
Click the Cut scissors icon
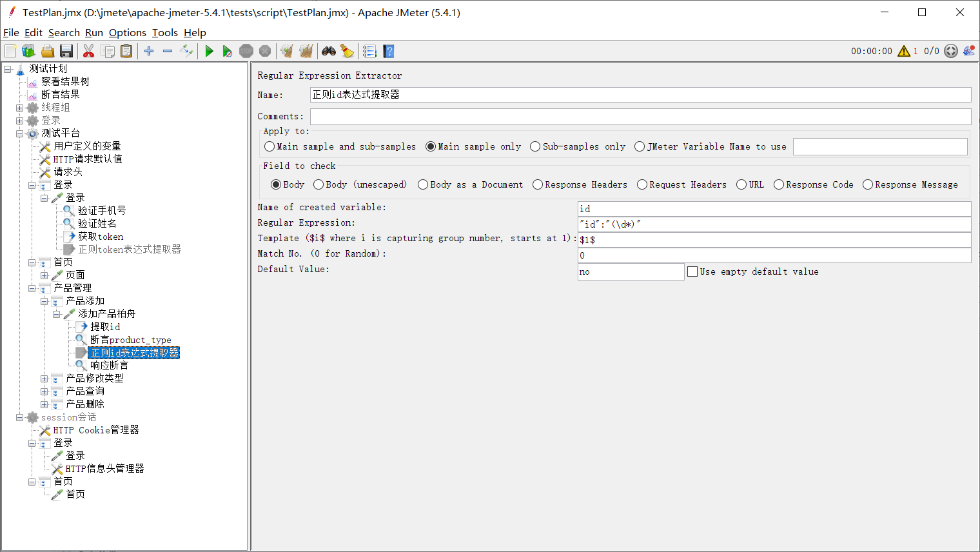click(x=89, y=51)
